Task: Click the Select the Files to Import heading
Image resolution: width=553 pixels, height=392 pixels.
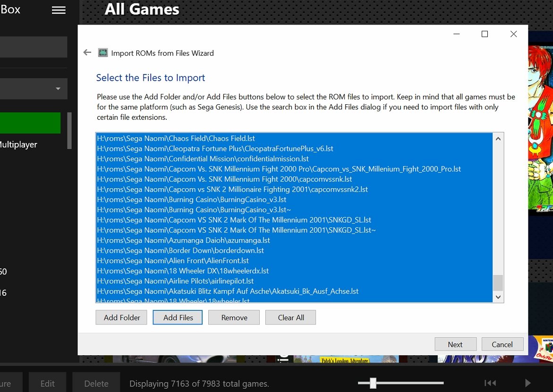Action: tap(151, 78)
